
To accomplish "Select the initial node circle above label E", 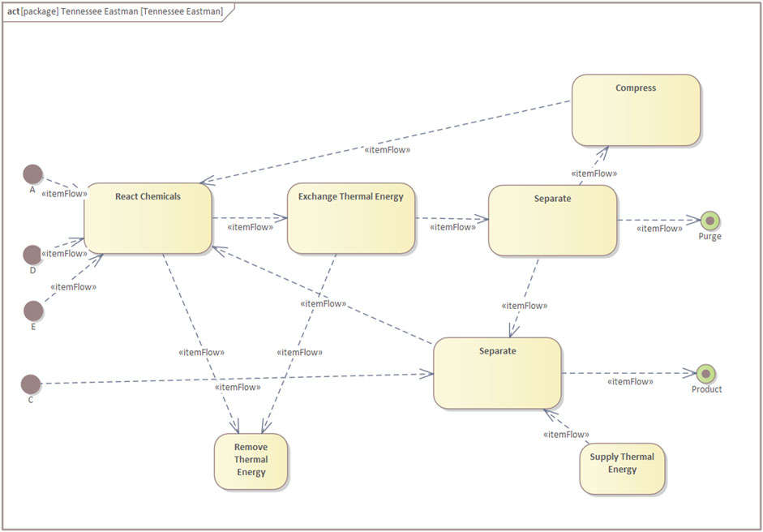I will (33, 311).
